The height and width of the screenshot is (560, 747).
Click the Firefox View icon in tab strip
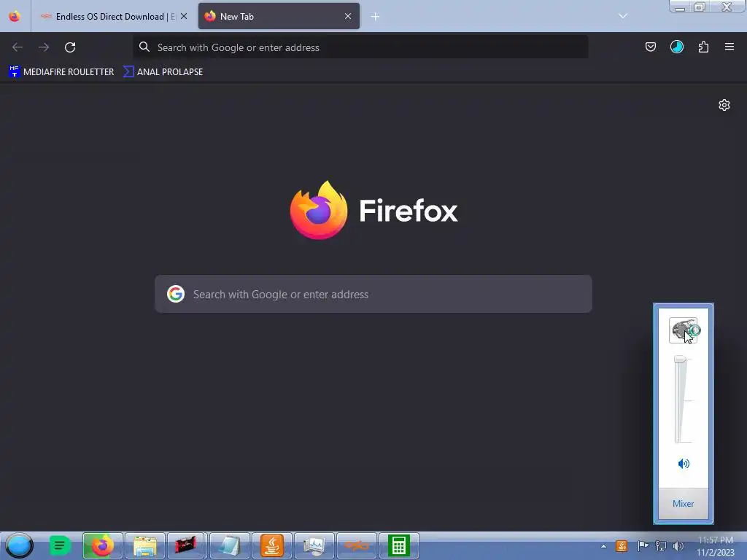coord(15,16)
